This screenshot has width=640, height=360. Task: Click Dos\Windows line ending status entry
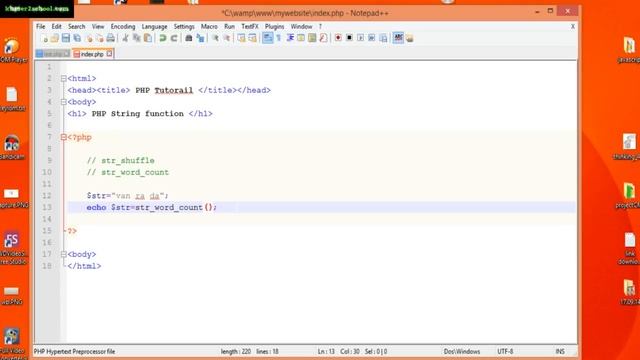pos(462,351)
